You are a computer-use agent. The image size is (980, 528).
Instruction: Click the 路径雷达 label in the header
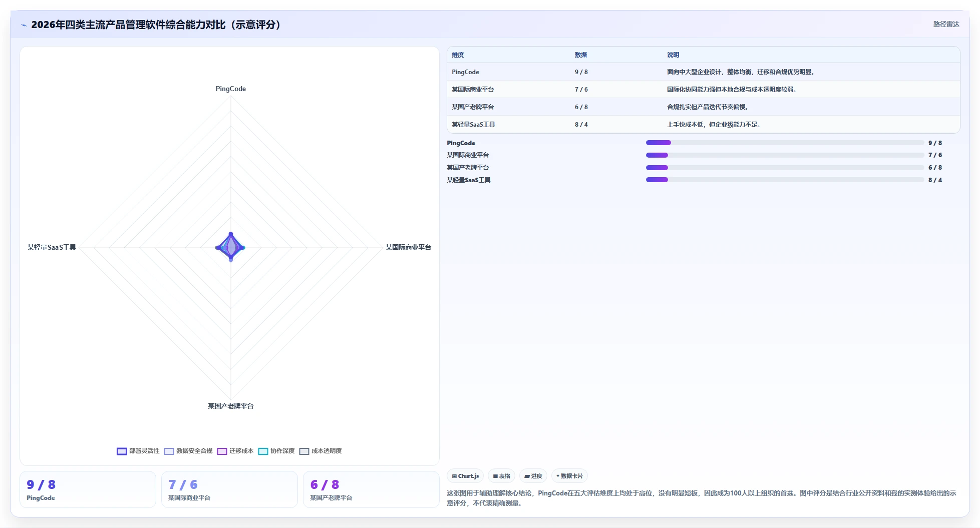pos(946,24)
